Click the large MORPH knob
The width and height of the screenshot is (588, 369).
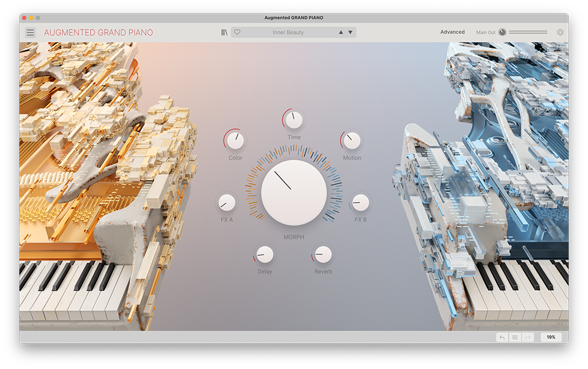[x=293, y=192]
